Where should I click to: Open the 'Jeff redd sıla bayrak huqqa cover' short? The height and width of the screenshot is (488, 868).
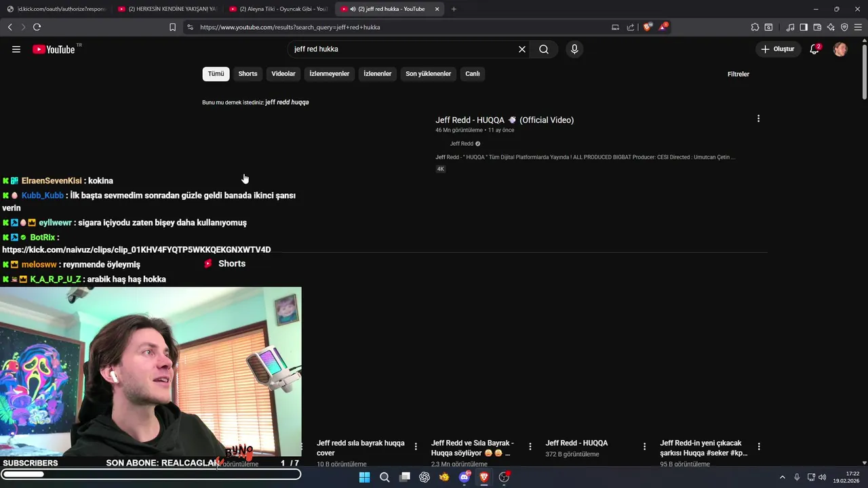(x=361, y=448)
